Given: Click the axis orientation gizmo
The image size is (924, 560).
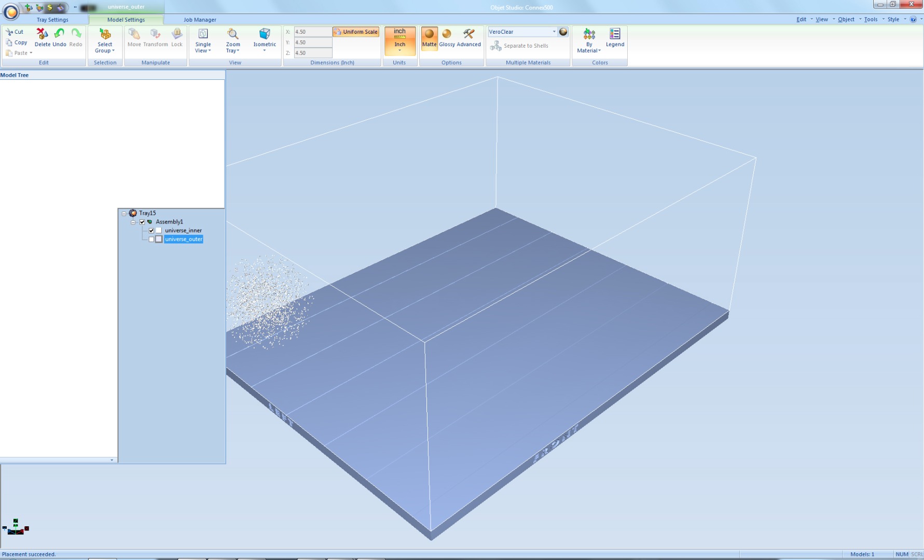Looking at the screenshot, I should (x=16, y=527).
